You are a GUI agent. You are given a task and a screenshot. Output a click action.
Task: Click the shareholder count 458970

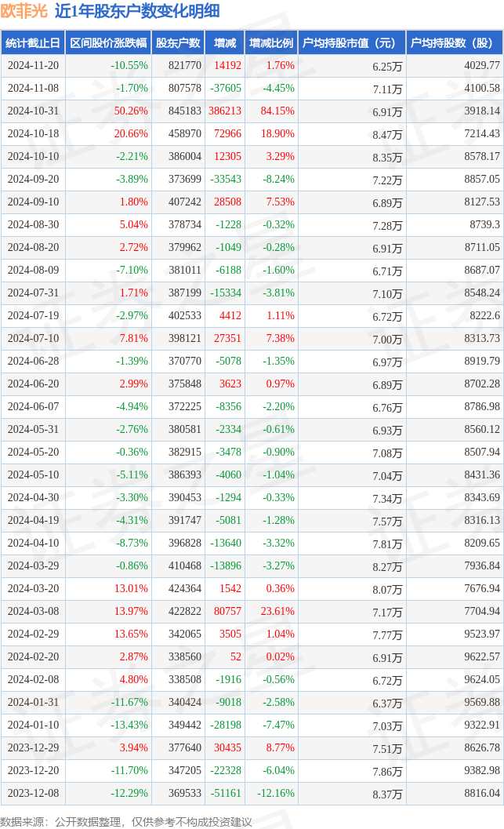tap(185, 134)
